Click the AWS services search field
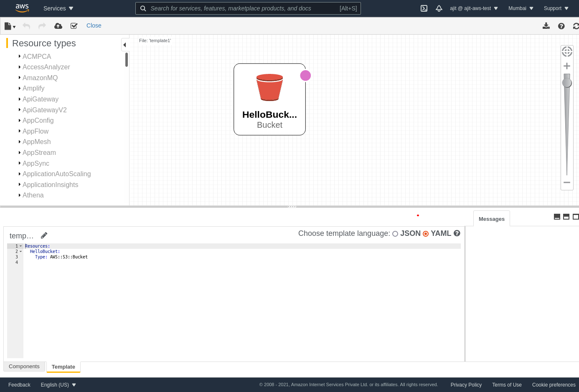Screen dimensions: 579x392 248,8
